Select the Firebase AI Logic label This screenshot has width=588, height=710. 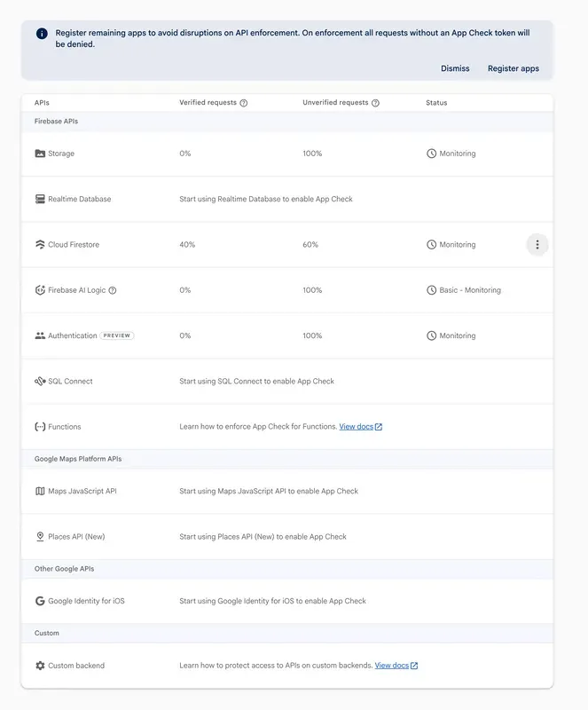pyautogui.click(x=77, y=290)
